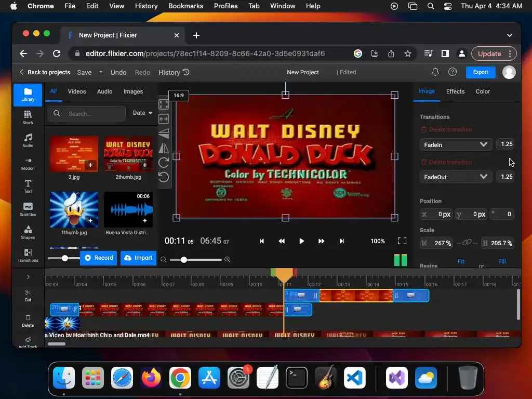Switch to the Effects tab
This screenshot has height=399, width=532.
pyautogui.click(x=455, y=91)
